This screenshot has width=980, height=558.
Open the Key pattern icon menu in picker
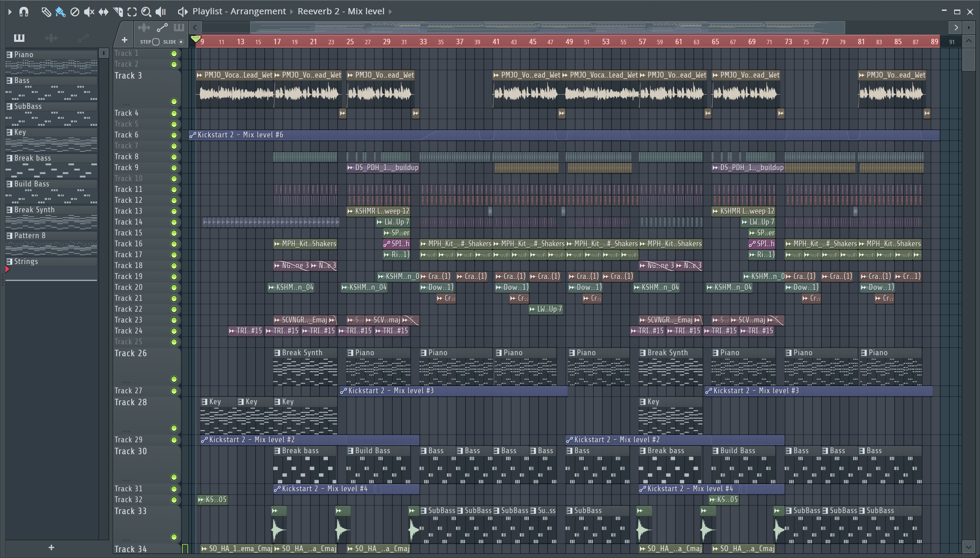tap(10, 132)
